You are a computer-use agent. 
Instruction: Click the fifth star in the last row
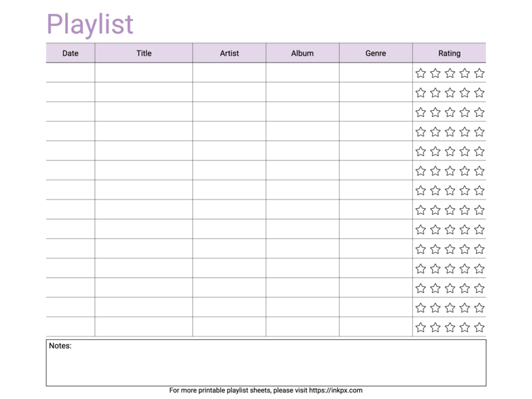[x=479, y=327]
